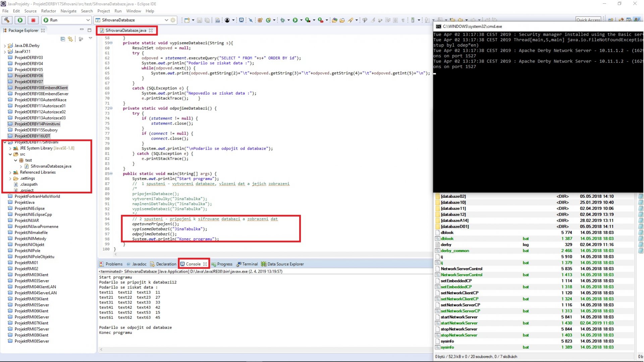The width and height of the screenshot is (644, 362).
Task: Click the Debug bug icon in toolbar
Action: [x=282, y=20]
